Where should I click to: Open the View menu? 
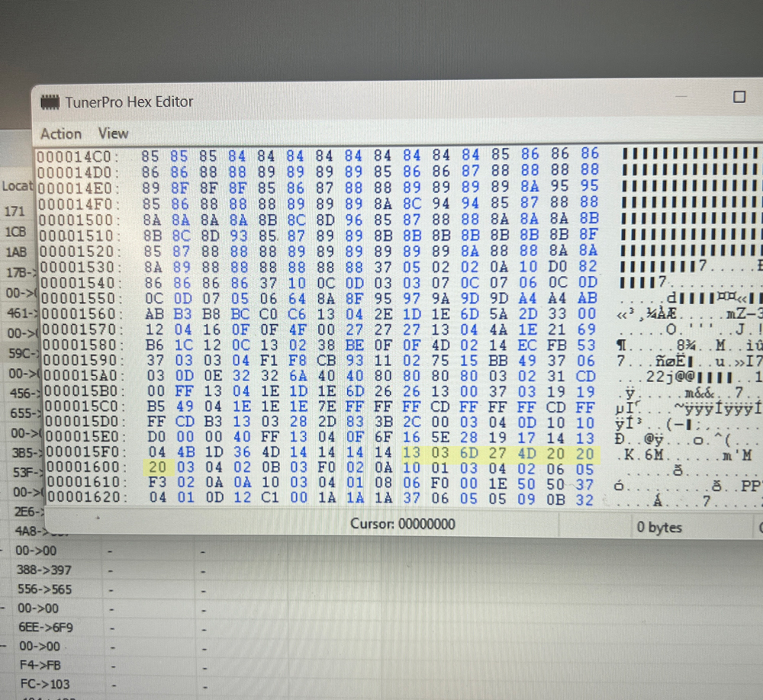pyautogui.click(x=113, y=133)
